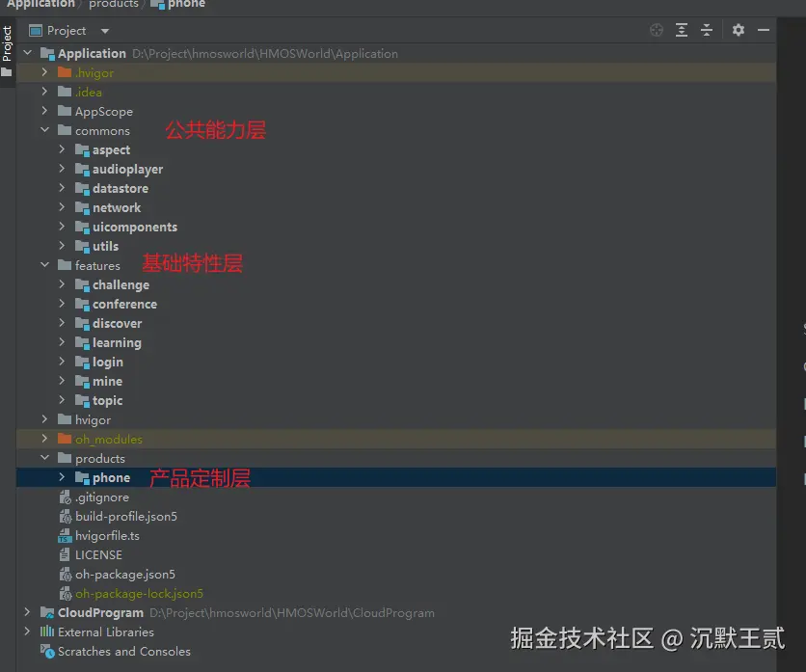Viewport: 806px width, 672px height.
Task: Click the folder icon under Project side tab
Action: pyautogui.click(x=7, y=72)
